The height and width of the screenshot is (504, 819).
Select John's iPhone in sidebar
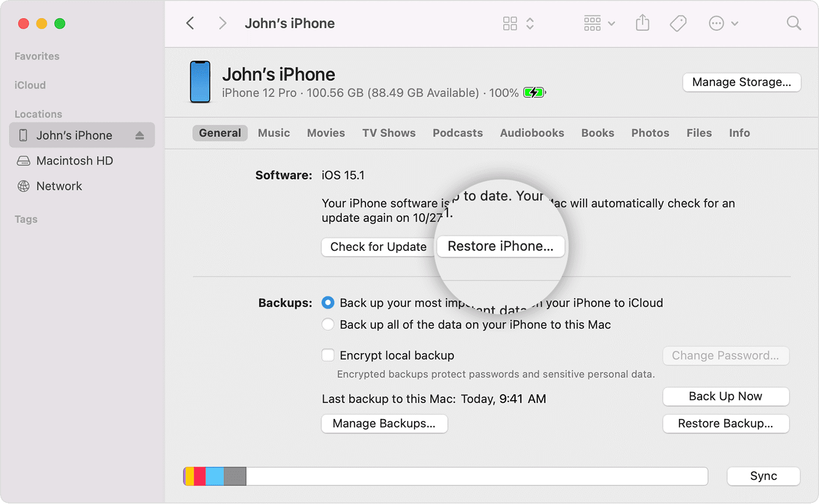(82, 135)
